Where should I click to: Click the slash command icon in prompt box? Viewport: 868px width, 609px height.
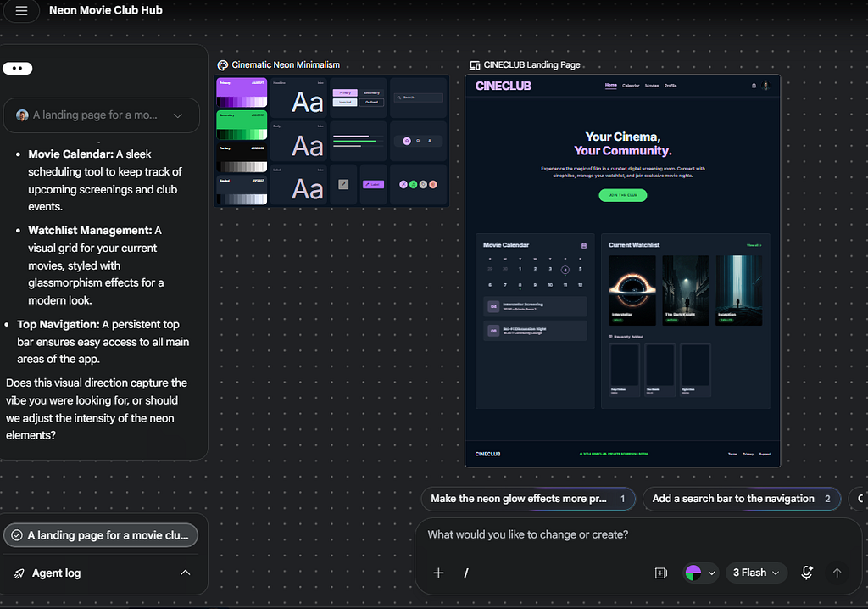466,573
